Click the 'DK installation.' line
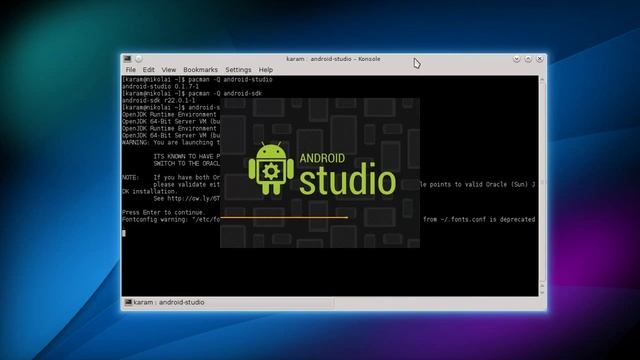 (x=149, y=192)
